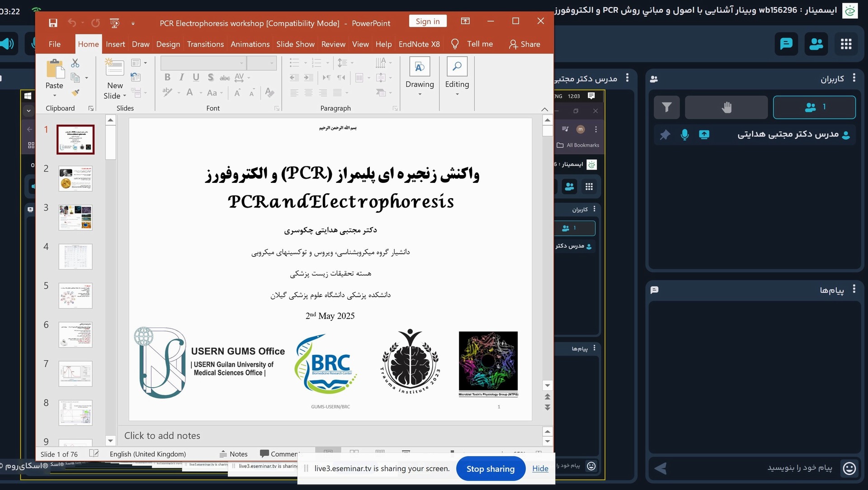Click the microphone icon beside the presenter name
The image size is (868, 490).
click(684, 134)
